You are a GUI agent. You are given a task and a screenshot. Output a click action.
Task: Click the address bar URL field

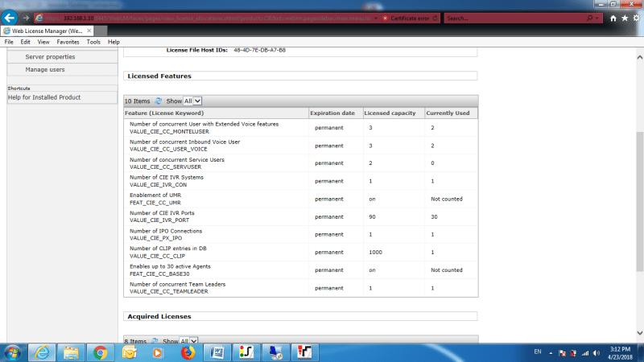208,18
